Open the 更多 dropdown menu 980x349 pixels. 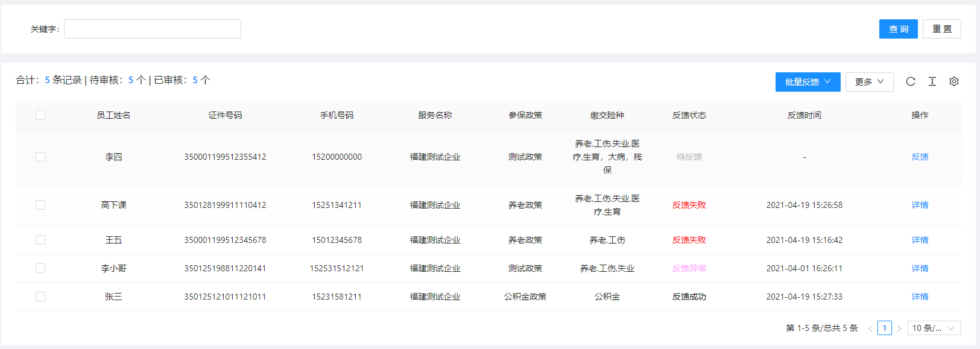coord(869,82)
